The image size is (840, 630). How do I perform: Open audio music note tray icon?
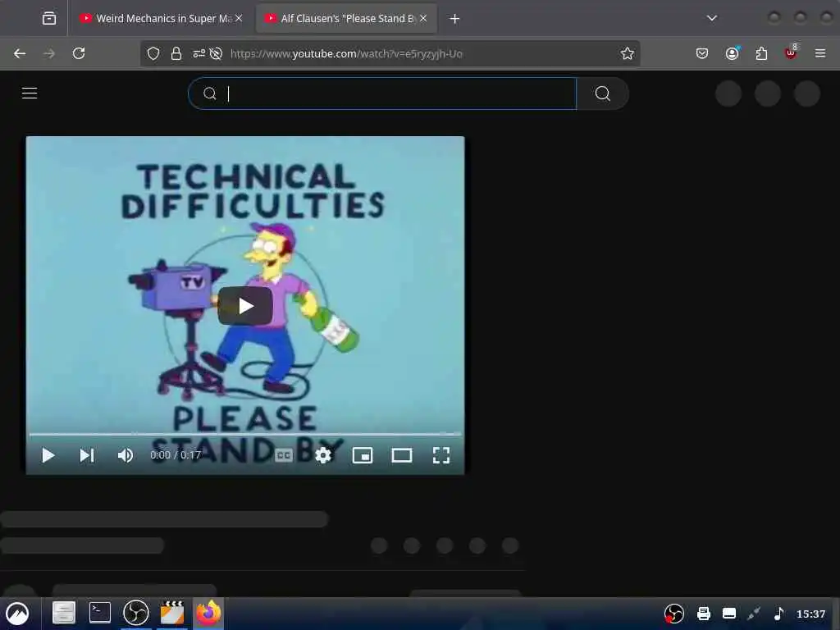[x=779, y=614]
